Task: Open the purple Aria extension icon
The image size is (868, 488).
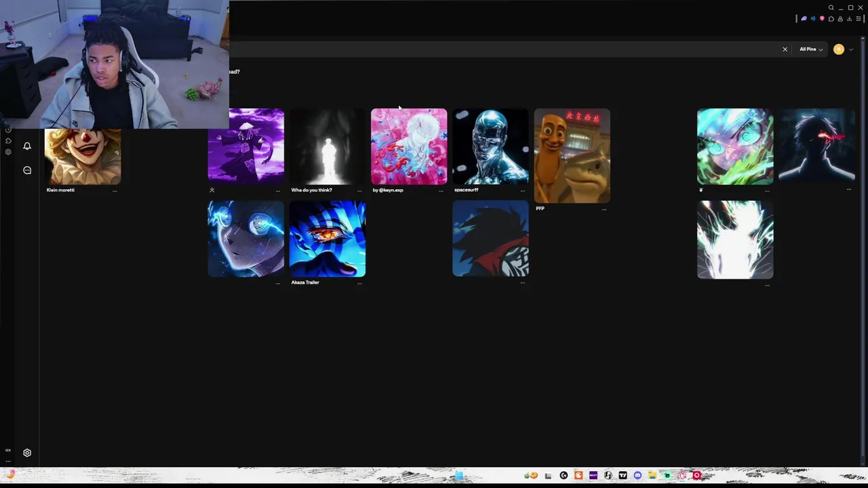Action: tap(804, 18)
